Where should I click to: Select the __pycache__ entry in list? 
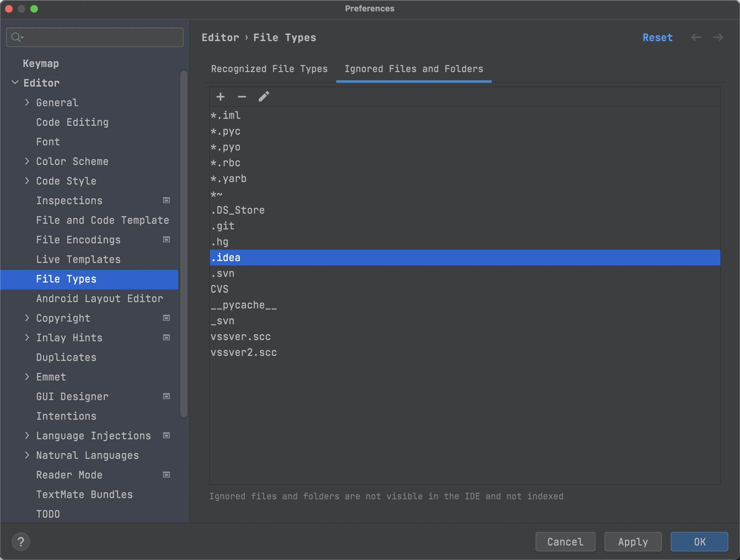[x=244, y=305]
